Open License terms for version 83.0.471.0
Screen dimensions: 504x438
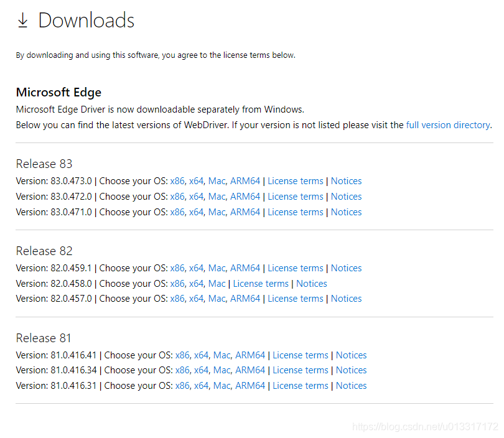point(296,212)
